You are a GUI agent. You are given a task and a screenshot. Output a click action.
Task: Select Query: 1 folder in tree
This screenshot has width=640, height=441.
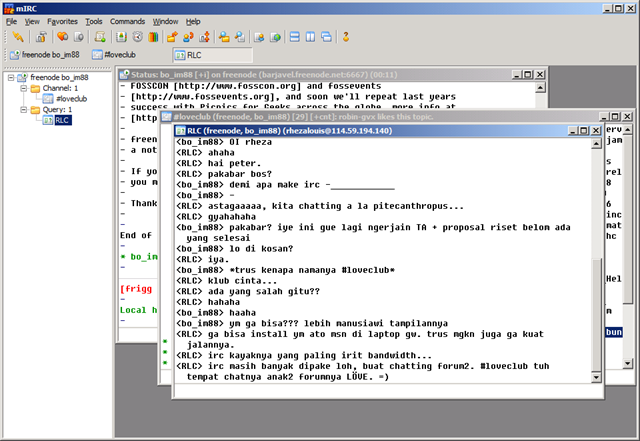click(x=57, y=109)
